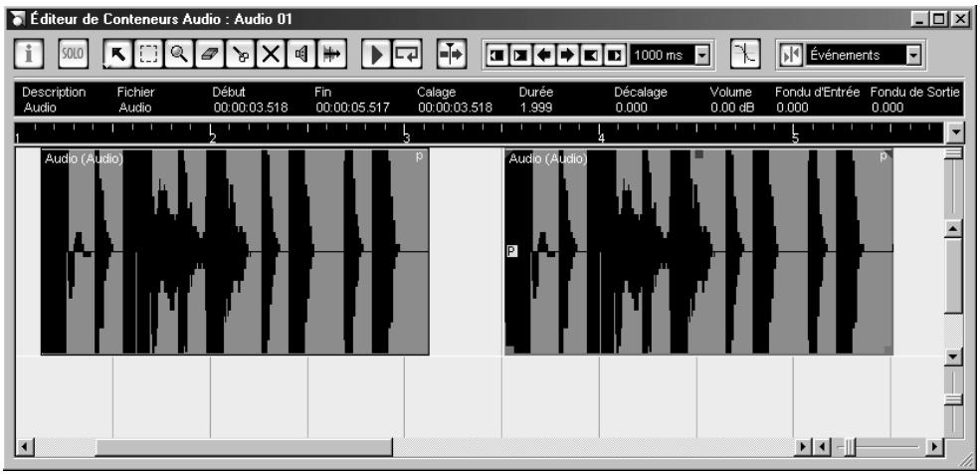Click the horizontal zoom slider handle
This screenshot has width=980, height=474.
pyautogui.click(x=850, y=447)
